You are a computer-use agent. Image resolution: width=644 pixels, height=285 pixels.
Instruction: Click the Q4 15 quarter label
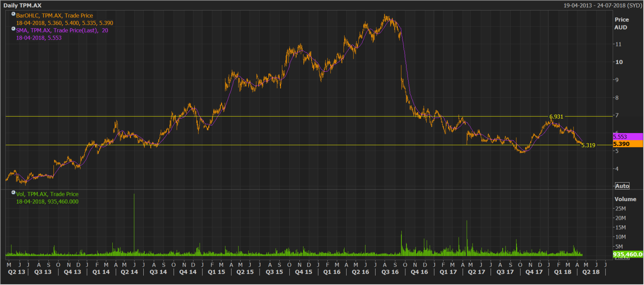tap(303, 272)
